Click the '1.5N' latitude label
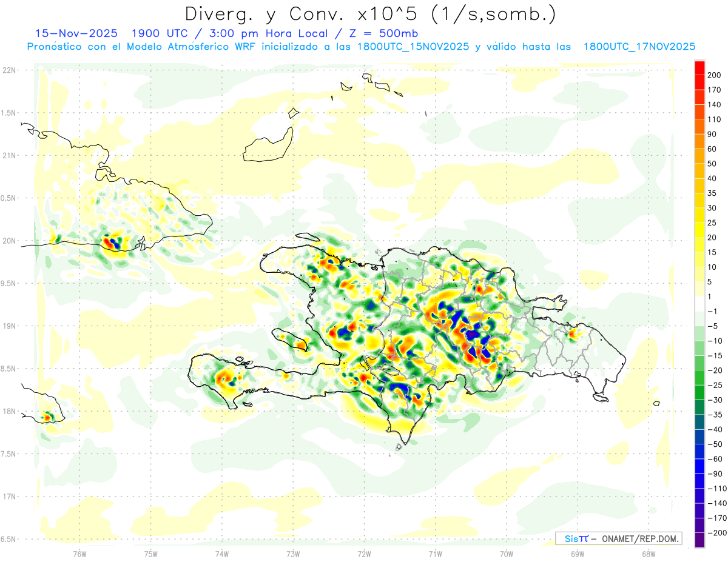Viewport: 728px width, 562px height. [8, 113]
